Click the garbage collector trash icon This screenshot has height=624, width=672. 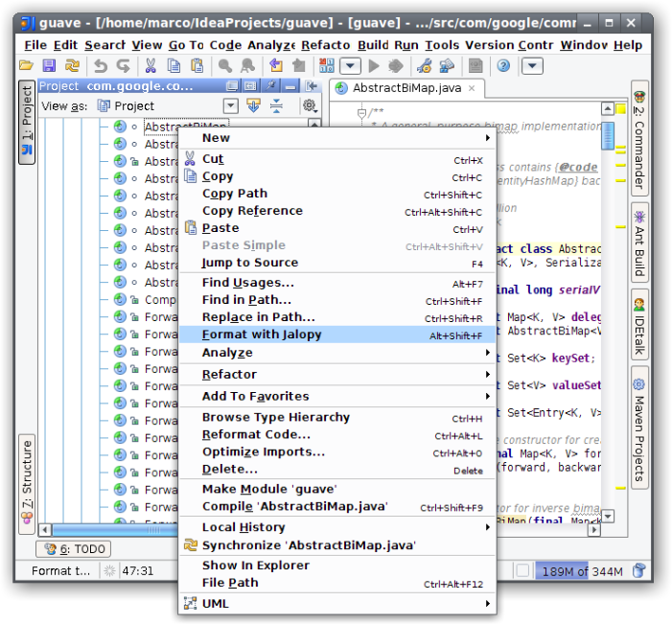638,570
